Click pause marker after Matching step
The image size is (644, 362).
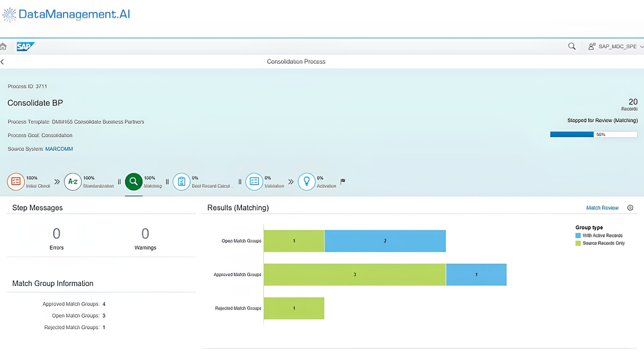click(167, 182)
